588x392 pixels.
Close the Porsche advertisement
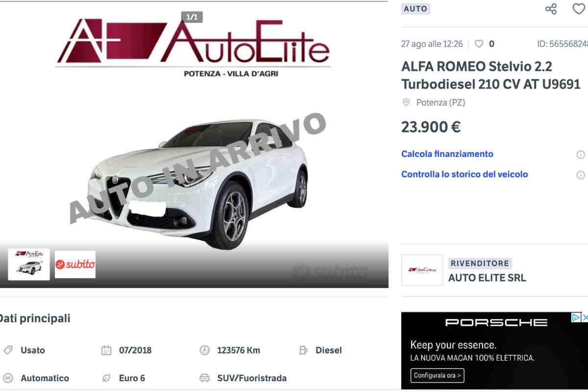585,317
